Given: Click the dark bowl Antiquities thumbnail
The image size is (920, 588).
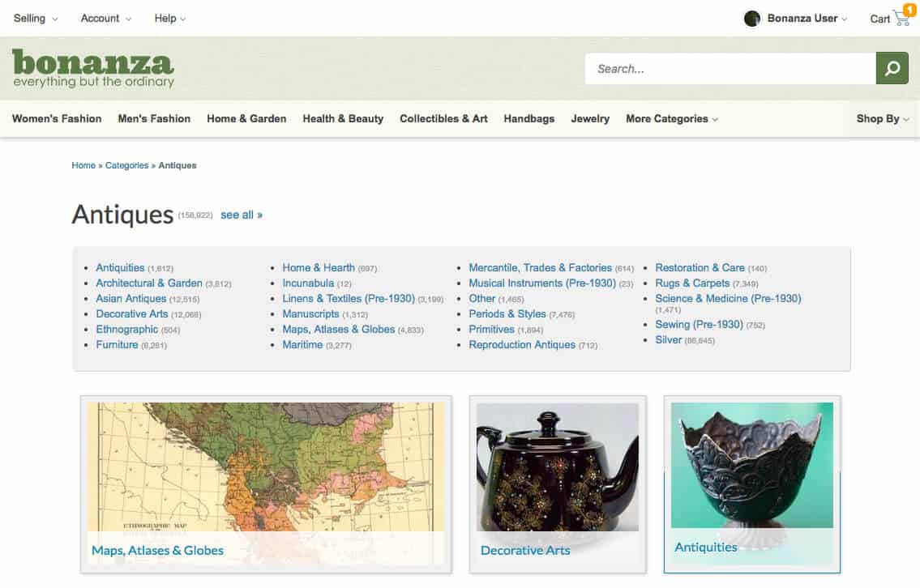Looking at the screenshot, I should [751, 465].
